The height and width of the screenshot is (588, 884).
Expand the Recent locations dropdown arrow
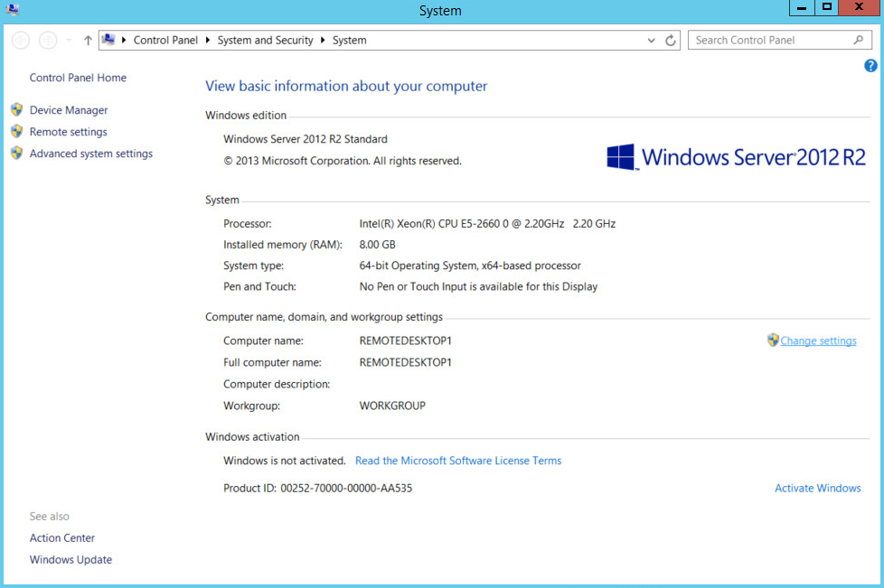(69, 40)
